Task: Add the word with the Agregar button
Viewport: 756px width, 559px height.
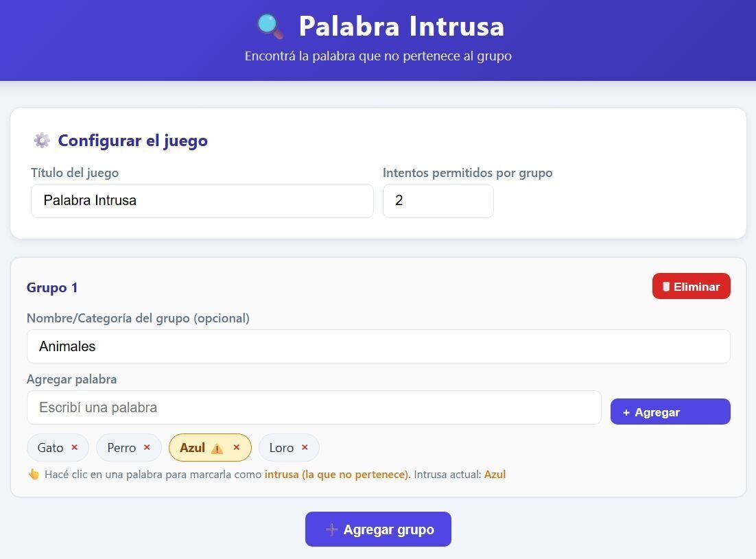Action: [x=670, y=412]
